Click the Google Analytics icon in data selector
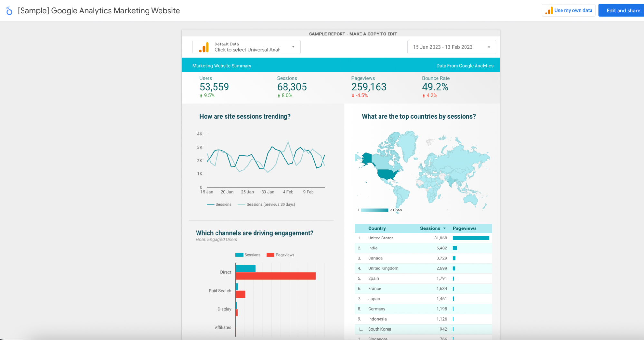 (x=204, y=47)
